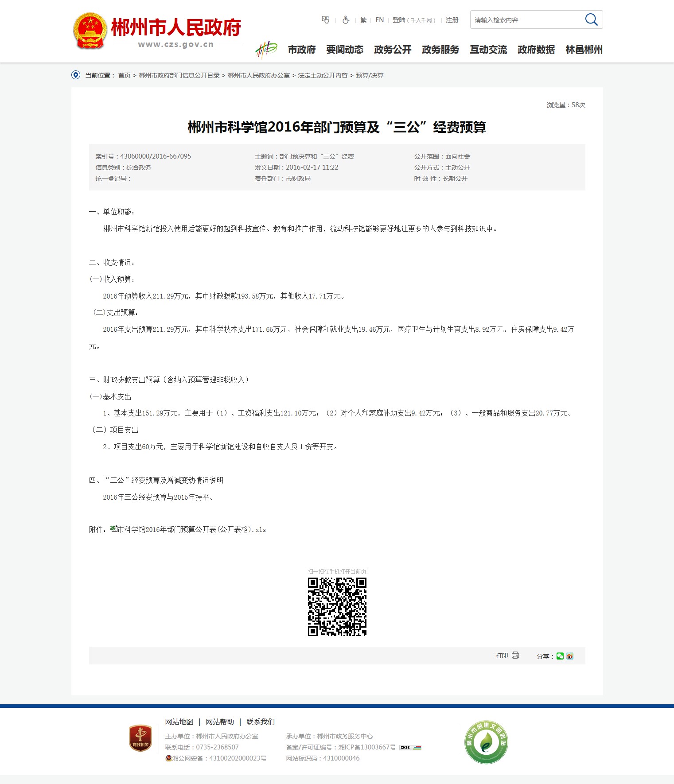674x784 pixels.
Task: Click the 浏览量：58次 view count
Action: pos(566,105)
